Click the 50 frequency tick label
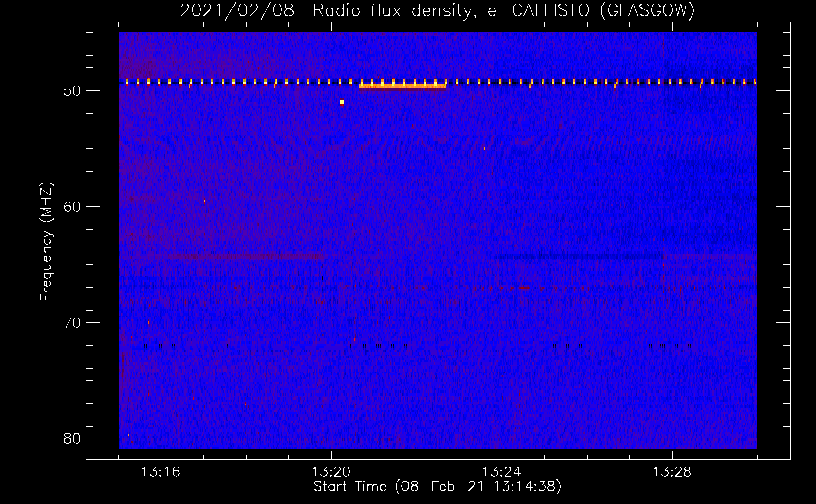Screen dimensions: 816x504 [73, 91]
